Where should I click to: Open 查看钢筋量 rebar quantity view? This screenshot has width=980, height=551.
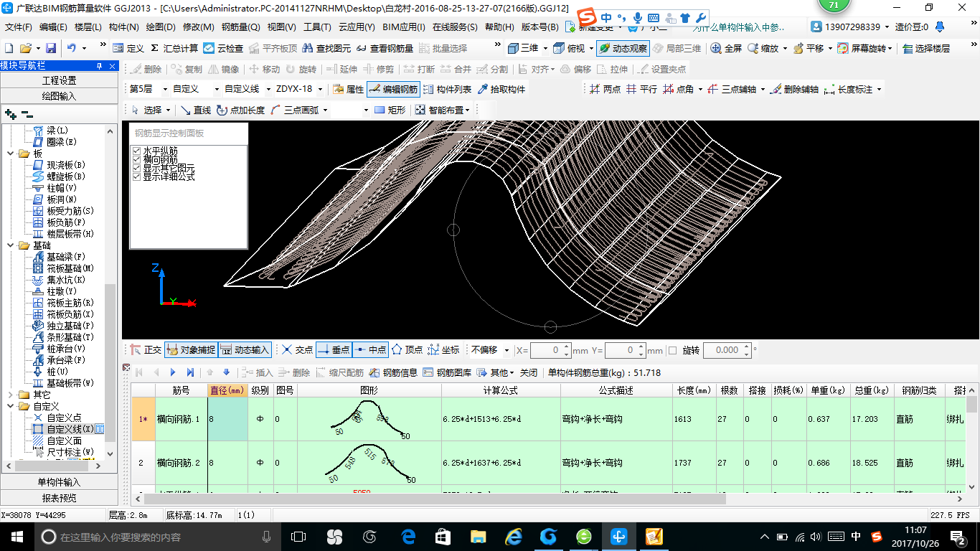coord(385,48)
